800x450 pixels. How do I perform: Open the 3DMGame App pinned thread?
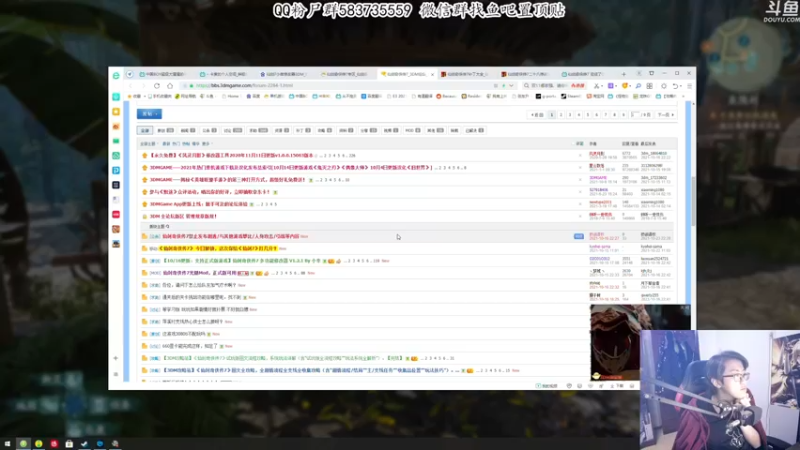198,204
